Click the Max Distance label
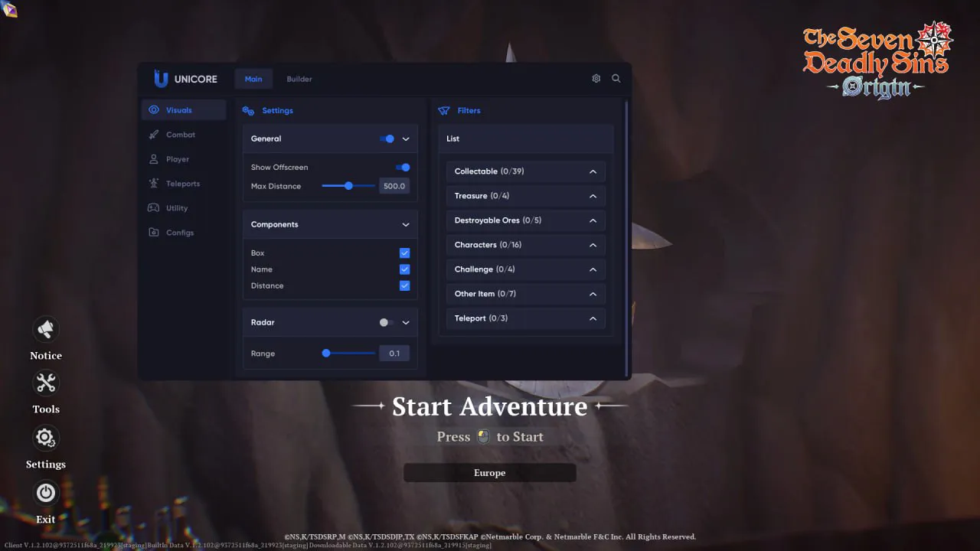Screen dimensions: 980x551 (x=276, y=186)
